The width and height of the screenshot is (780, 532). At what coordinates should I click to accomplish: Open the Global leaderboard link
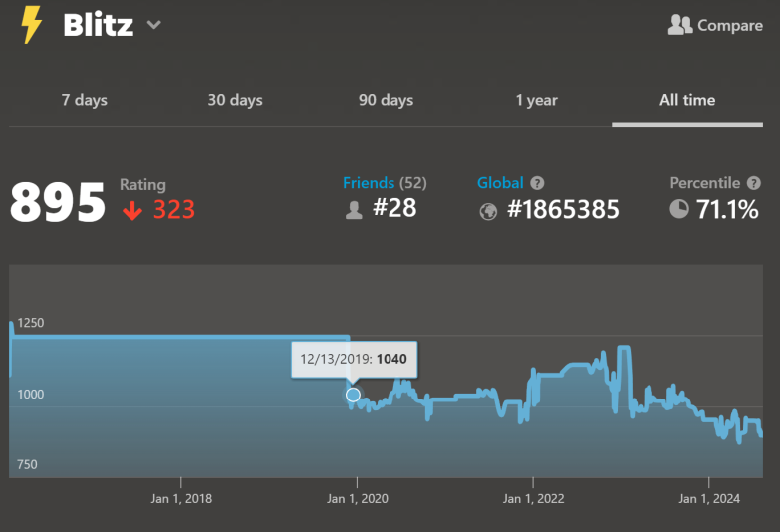point(500,183)
